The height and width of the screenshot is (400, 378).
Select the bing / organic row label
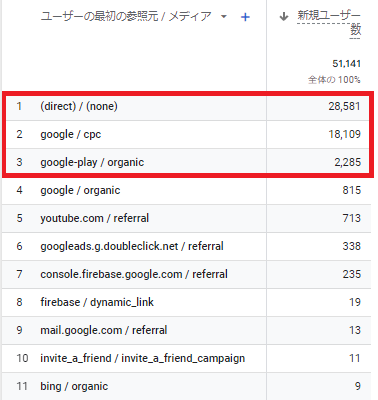coord(74,386)
